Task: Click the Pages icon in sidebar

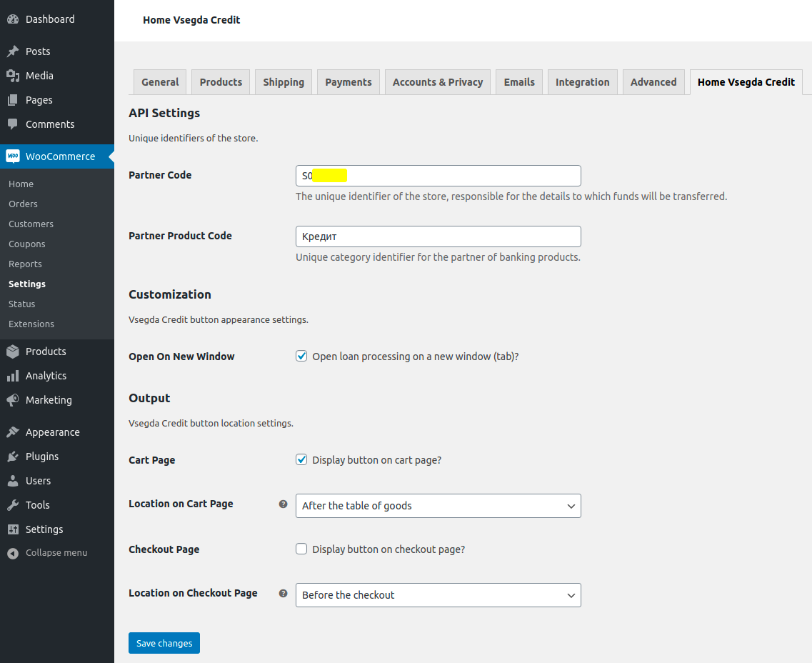Action: pyautogui.click(x=13, y=100)
